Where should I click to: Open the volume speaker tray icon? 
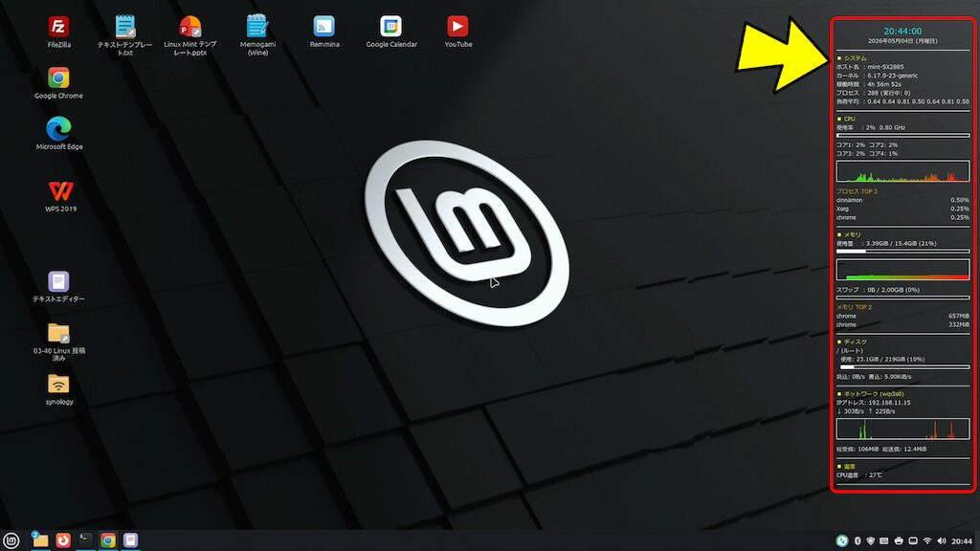pos(942,541)
